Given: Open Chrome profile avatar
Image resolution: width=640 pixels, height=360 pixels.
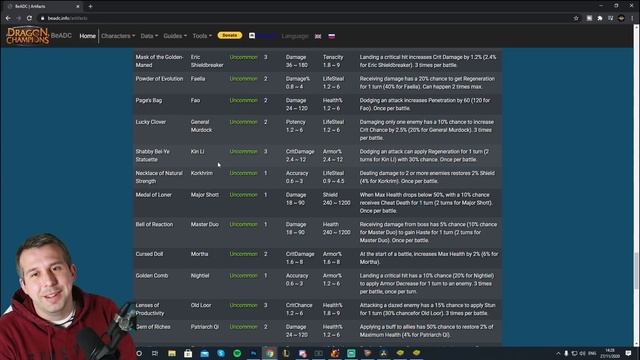Looking at the screenshot, I should pyautogui.click(x=621, y=18).
